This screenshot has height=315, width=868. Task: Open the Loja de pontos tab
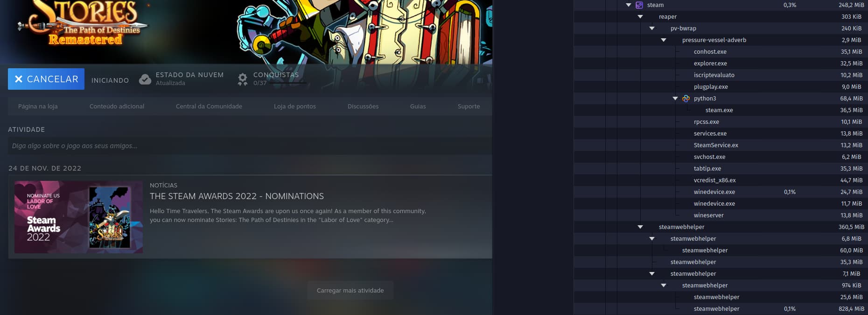click(x=295, y=107)
